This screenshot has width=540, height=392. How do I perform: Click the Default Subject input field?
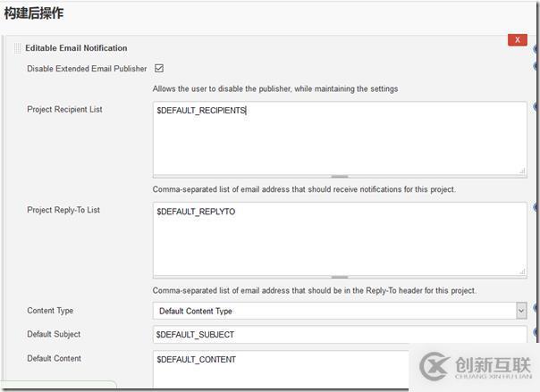(x=340, y=335)
